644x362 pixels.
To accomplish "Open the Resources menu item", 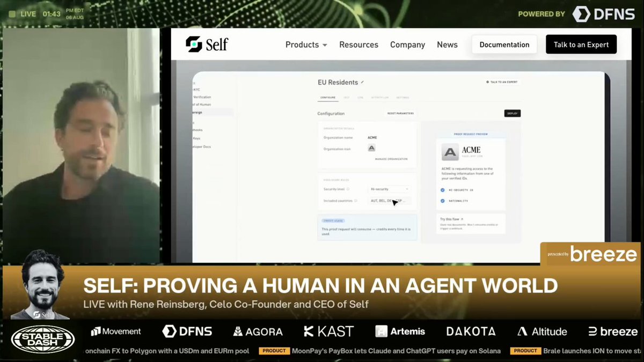I will 358,45.
